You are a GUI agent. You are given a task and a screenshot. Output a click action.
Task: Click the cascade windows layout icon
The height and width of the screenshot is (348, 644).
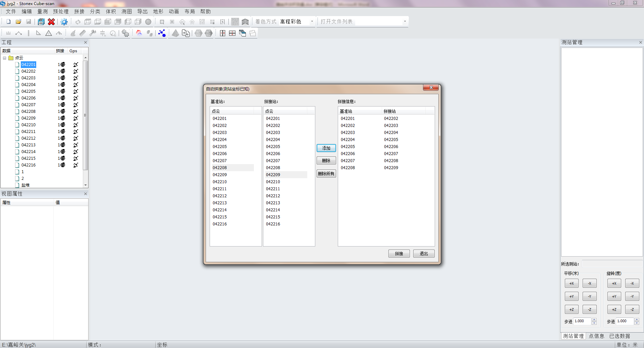point(243,33)
